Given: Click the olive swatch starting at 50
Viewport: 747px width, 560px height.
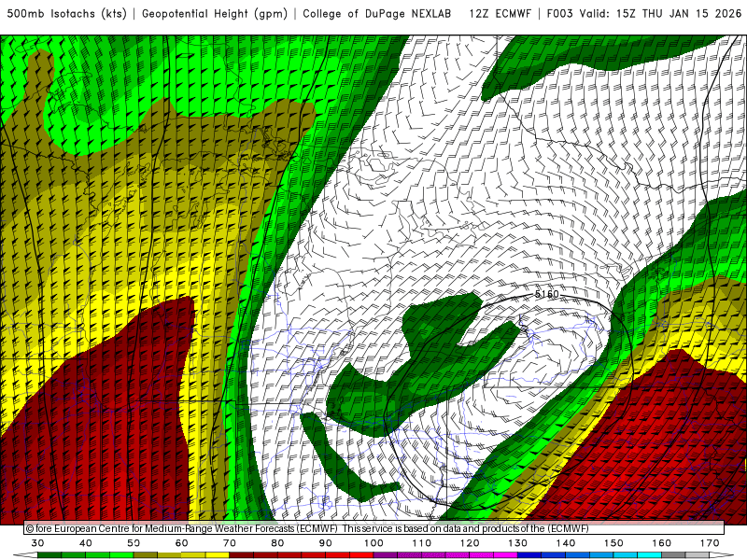Looking at the screenshot, I should coord(146,555).
